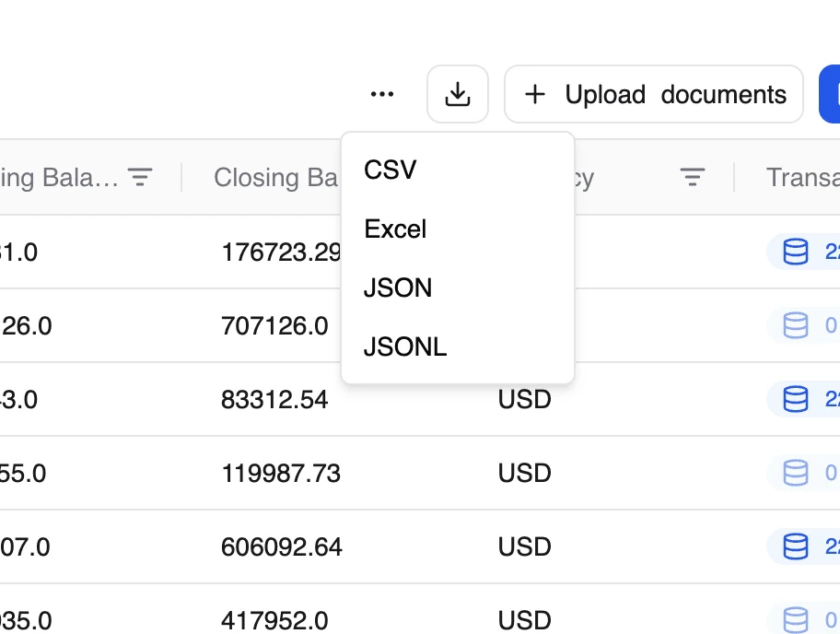This screenshot has width=840, height=634.
Task: Click the Closing Balance column header
Action: coord(276,177)
